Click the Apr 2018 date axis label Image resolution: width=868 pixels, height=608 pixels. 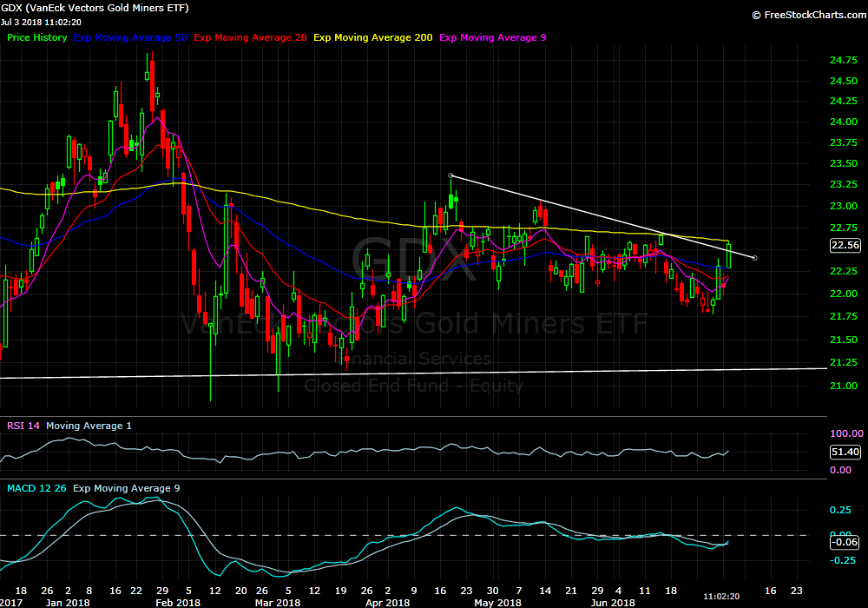tap(387, 602)
